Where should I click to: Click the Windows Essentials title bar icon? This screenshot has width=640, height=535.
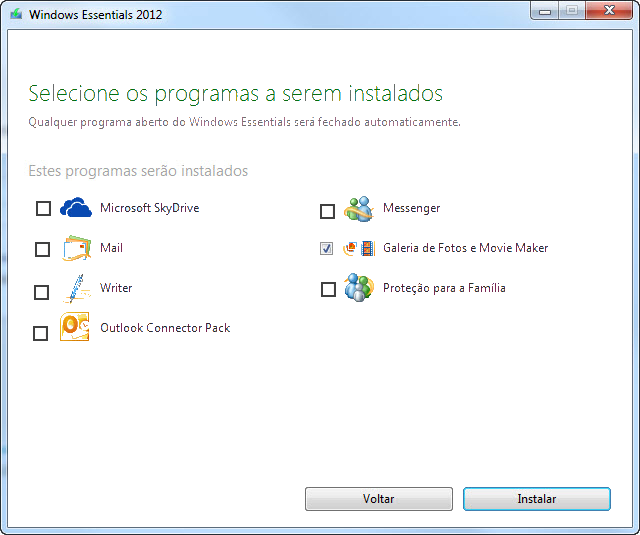coord(16,14)
